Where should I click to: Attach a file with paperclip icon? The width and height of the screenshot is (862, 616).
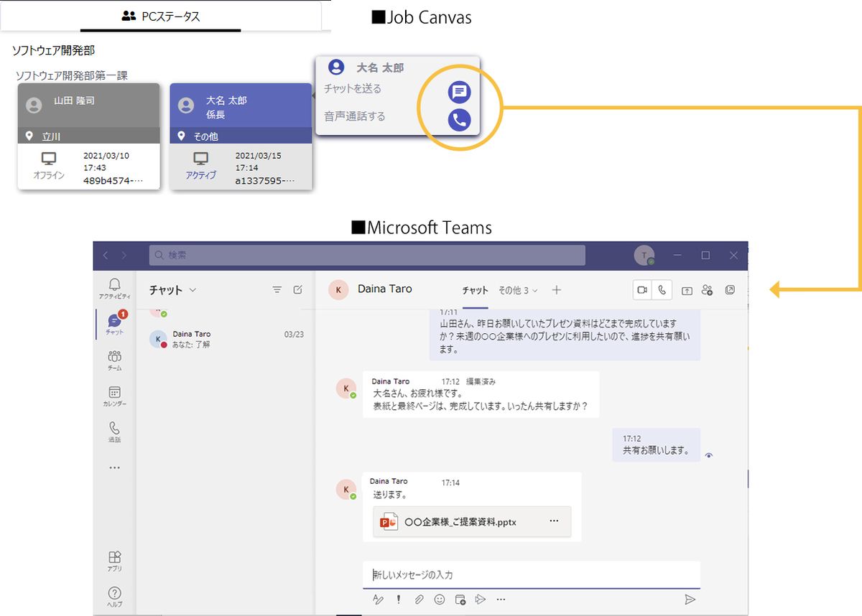(419, 599)
